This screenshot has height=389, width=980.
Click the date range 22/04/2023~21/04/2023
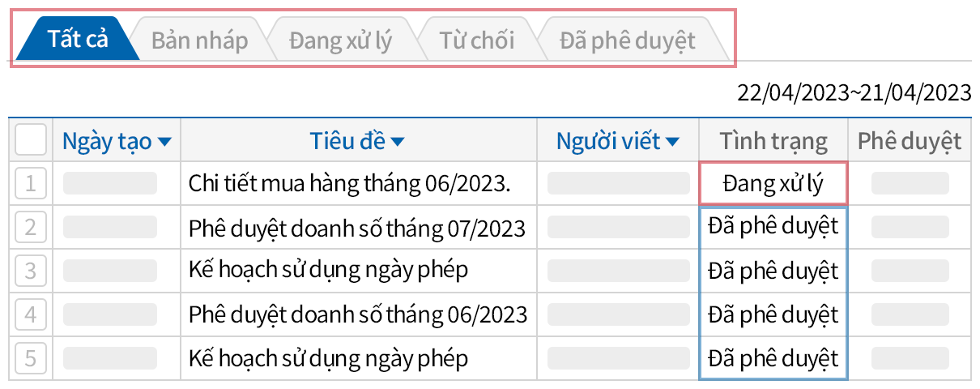pyautogui.click(x=854, y=92)
